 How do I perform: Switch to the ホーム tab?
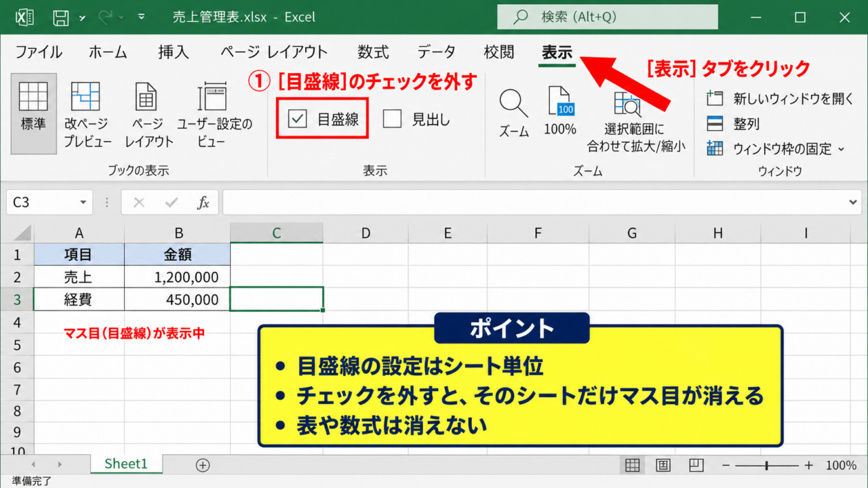click(108, 52)
